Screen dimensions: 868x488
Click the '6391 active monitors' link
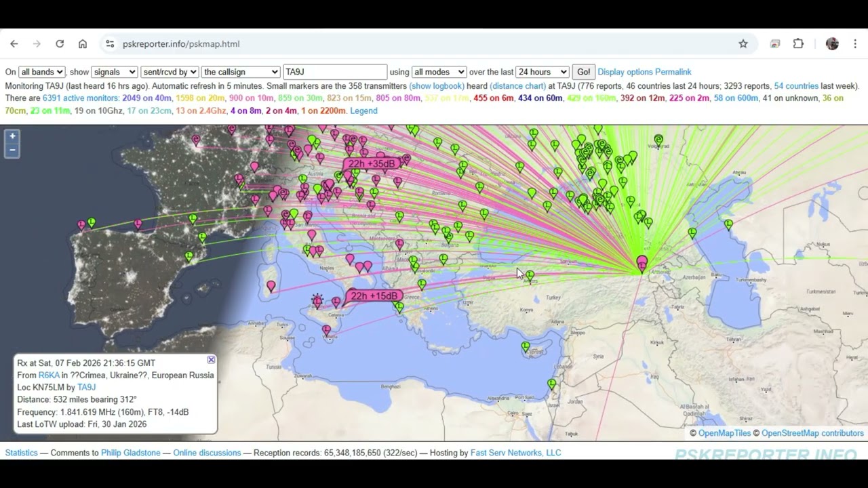pyautogui.click(x=81, y=98)
